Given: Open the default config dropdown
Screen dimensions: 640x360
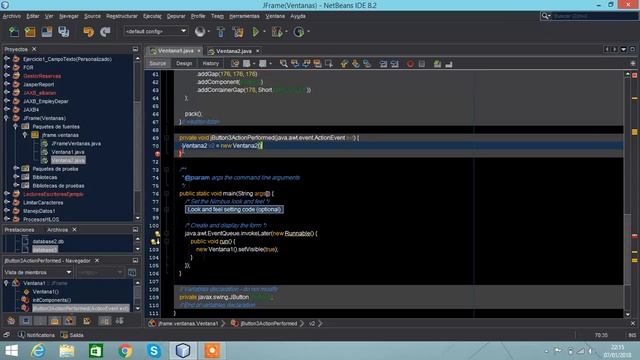Looking at the screenshot, I should (x=156, y=31).
